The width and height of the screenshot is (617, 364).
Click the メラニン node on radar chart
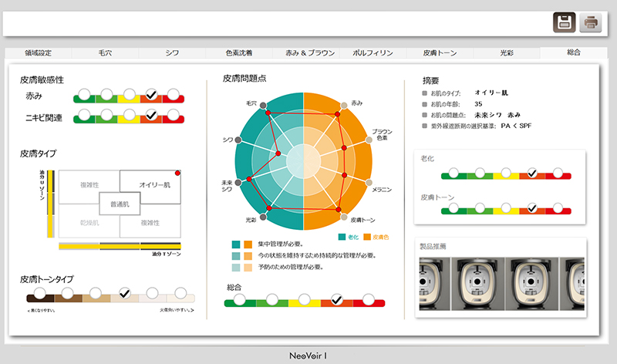point(369,183)
